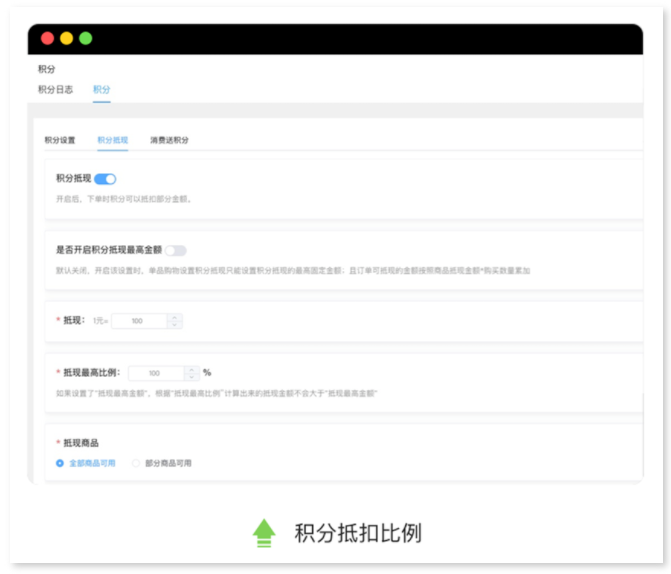
Task: Click the yellow minimize window dot
Action: 66,38
